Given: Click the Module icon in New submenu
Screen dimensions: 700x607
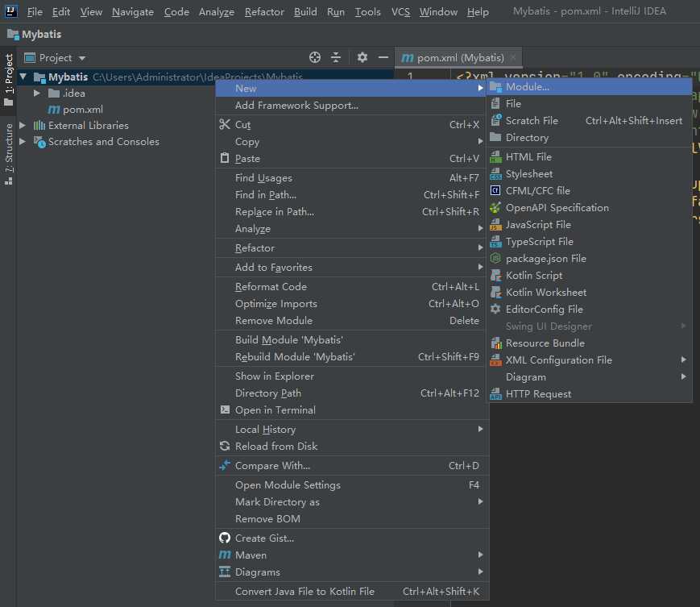Looking at the screenshot, I should tap(495, 86).
